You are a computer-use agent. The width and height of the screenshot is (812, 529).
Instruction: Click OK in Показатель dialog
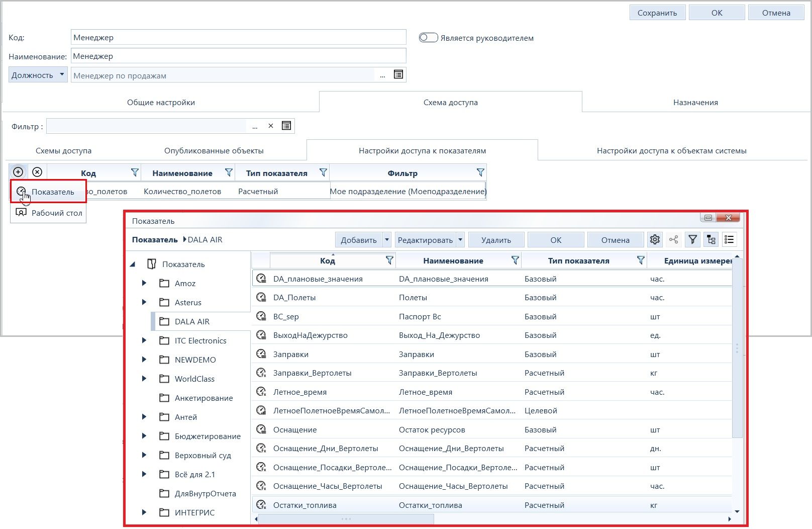point(556,240)
